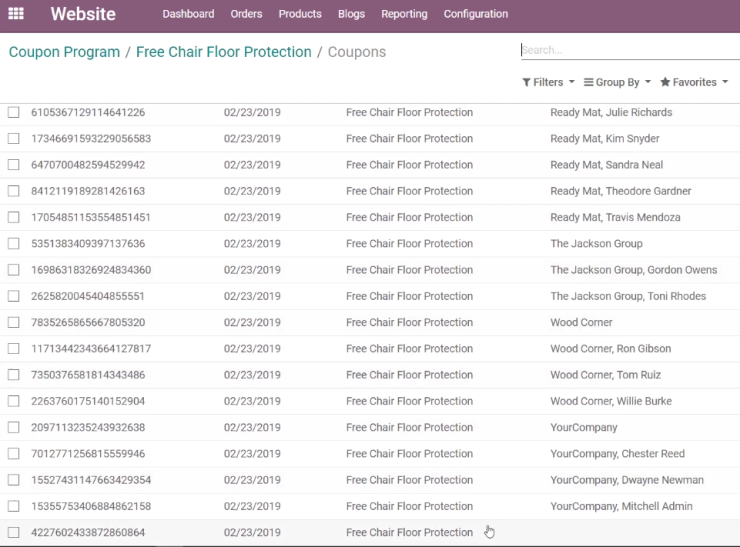Open the apps grid menu icon
Screen dimensions: 740x547
pos(16,14)
